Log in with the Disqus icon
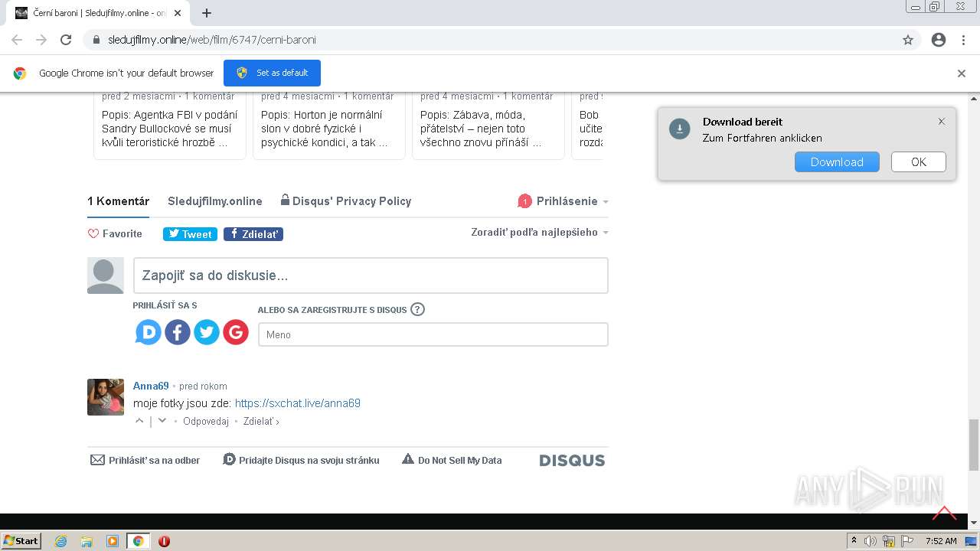This screenshot has width=980, height=551. point(149,332)
